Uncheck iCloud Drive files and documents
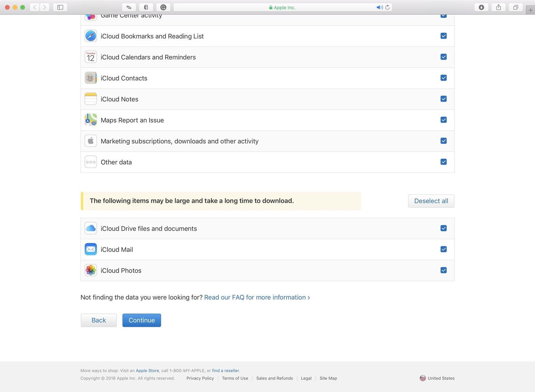 click(x=444, y=228)
